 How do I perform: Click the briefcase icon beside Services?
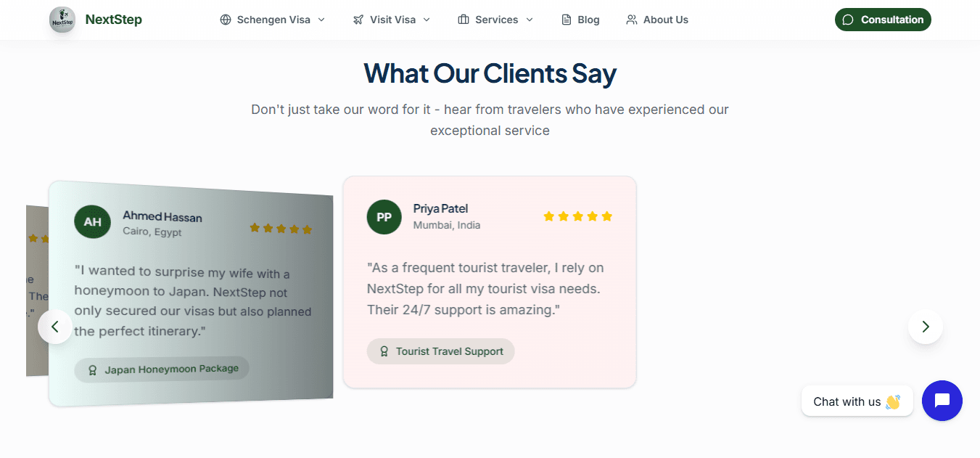(464, 20)
